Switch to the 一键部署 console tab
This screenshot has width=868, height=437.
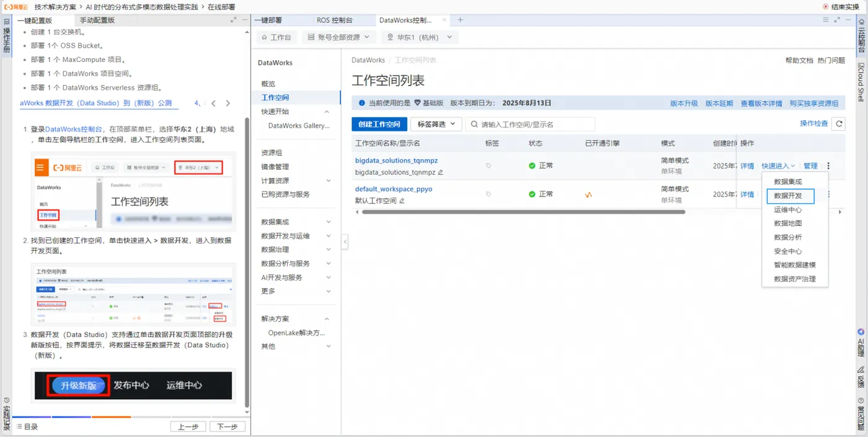(x=268, y=20)
